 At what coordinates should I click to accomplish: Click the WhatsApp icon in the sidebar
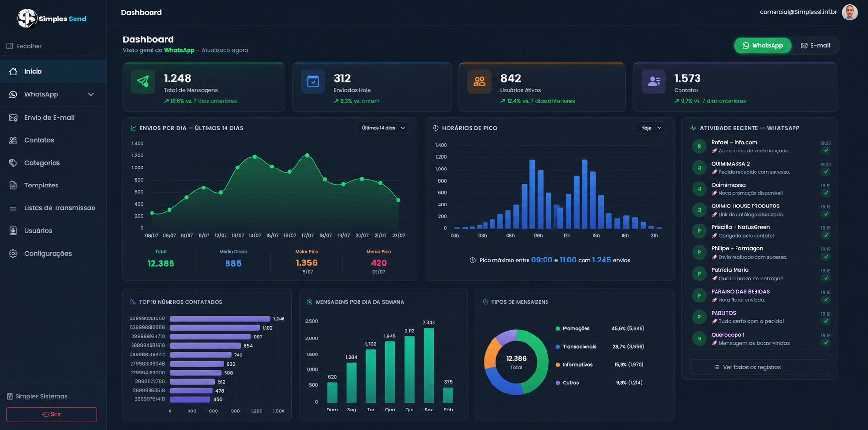(13, 94)
